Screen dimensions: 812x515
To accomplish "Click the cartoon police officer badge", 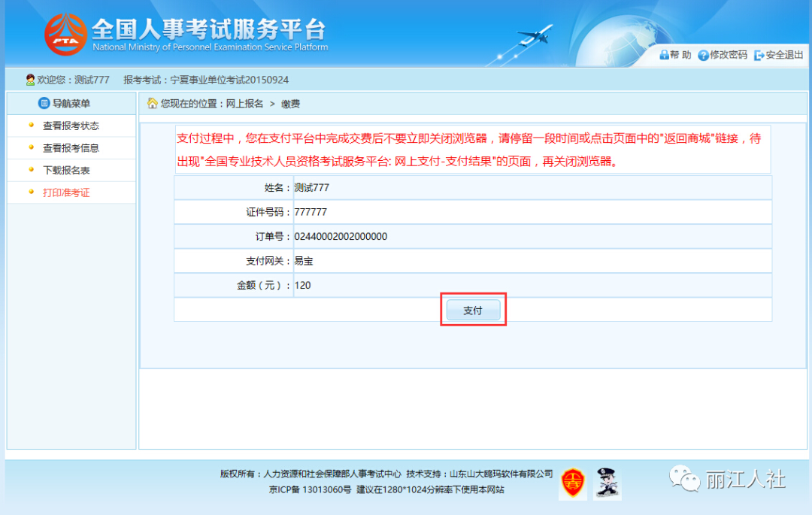I will (x=607, y=483).
